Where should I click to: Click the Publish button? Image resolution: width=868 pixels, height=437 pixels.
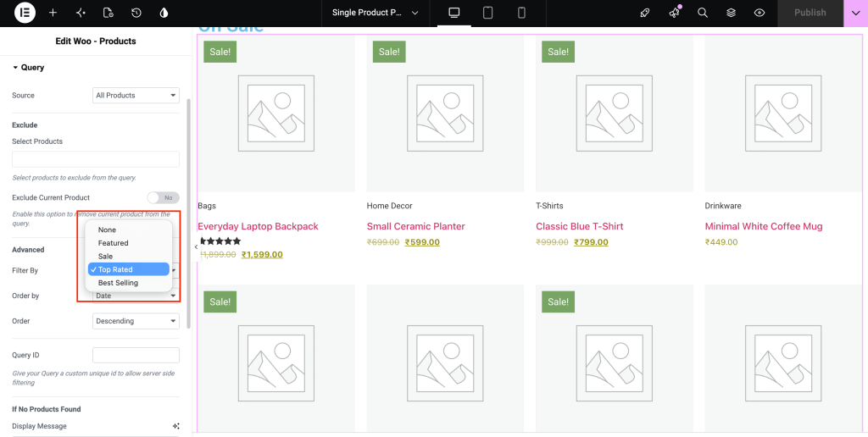810,13
